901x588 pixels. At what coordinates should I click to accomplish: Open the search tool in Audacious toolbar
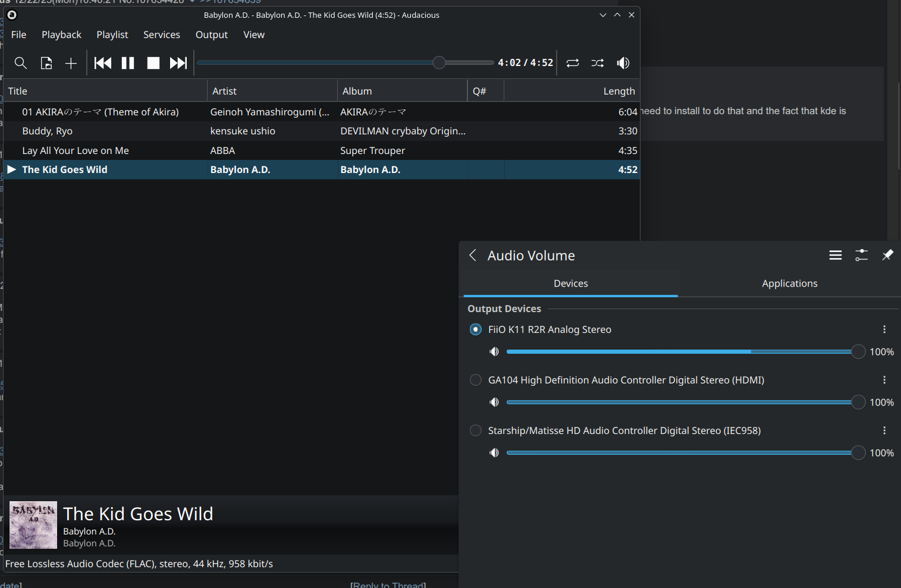click(x=21, y=63)
